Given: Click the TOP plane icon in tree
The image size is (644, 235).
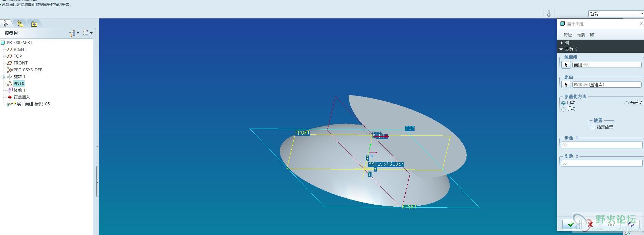Looking at the screenshot, I should pos(10,56).
